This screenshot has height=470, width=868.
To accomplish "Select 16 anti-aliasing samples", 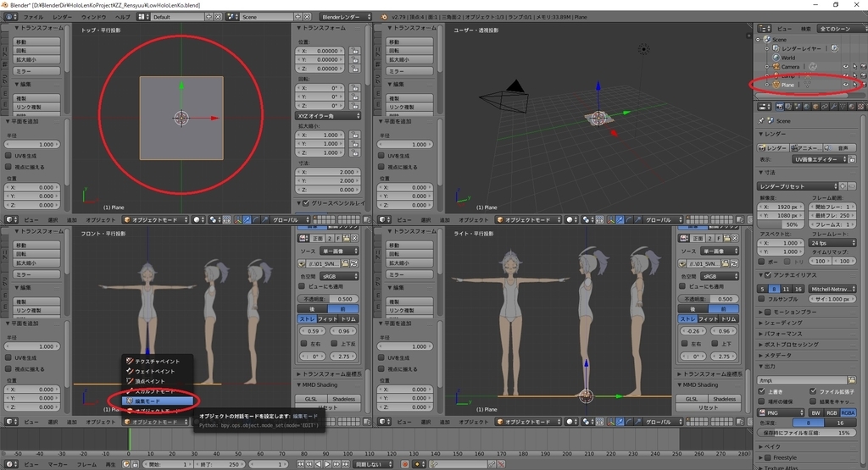I will (x=798, y=289).
